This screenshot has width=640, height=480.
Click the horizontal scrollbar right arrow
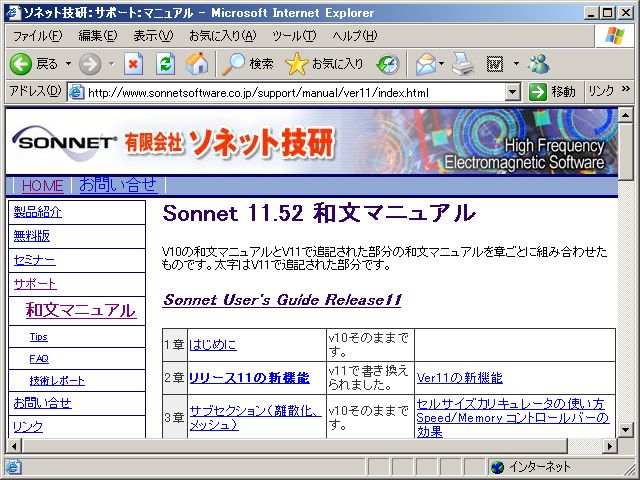point(610,446)
